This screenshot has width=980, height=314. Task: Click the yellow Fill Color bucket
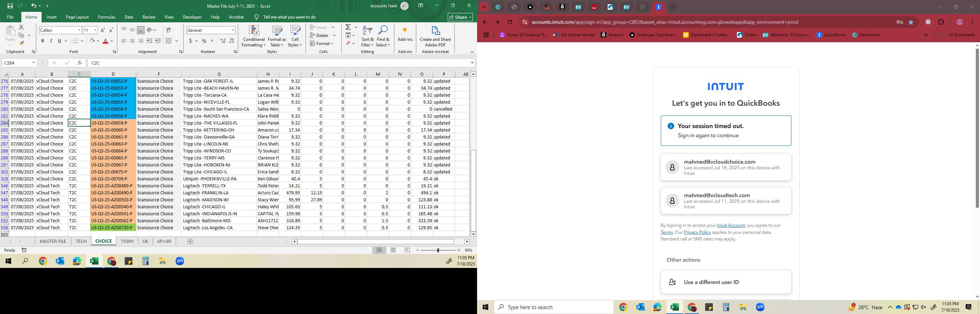[x=92, y=41]
